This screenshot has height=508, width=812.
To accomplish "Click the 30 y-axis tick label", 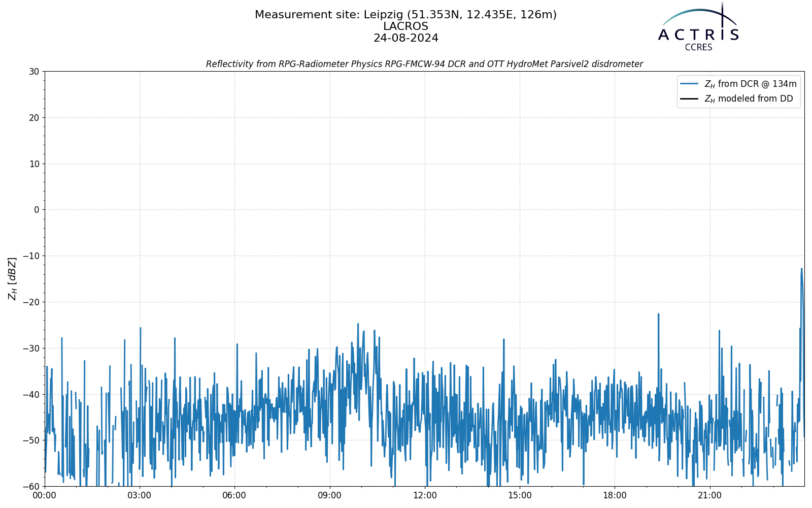I will pyautogui.click(x=34, y=72).
